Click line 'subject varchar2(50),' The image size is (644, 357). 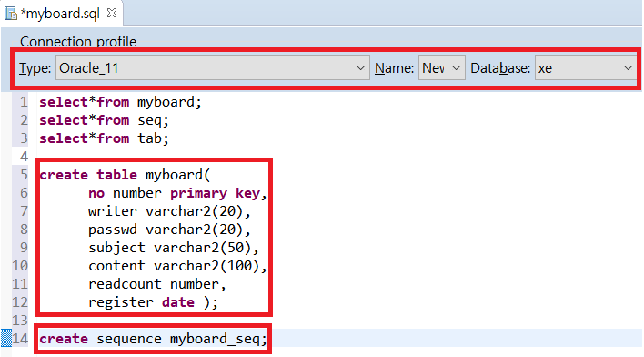coord(174,248)
